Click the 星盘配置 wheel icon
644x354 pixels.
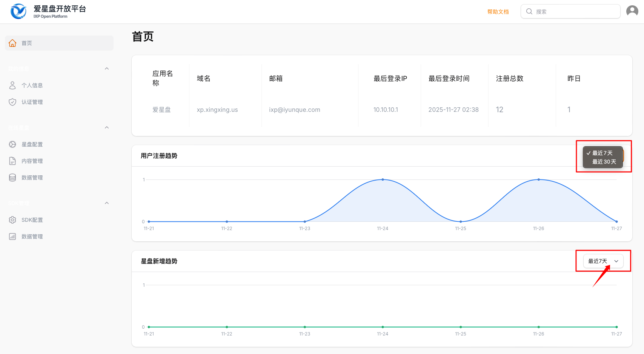[x=12, y=144]
